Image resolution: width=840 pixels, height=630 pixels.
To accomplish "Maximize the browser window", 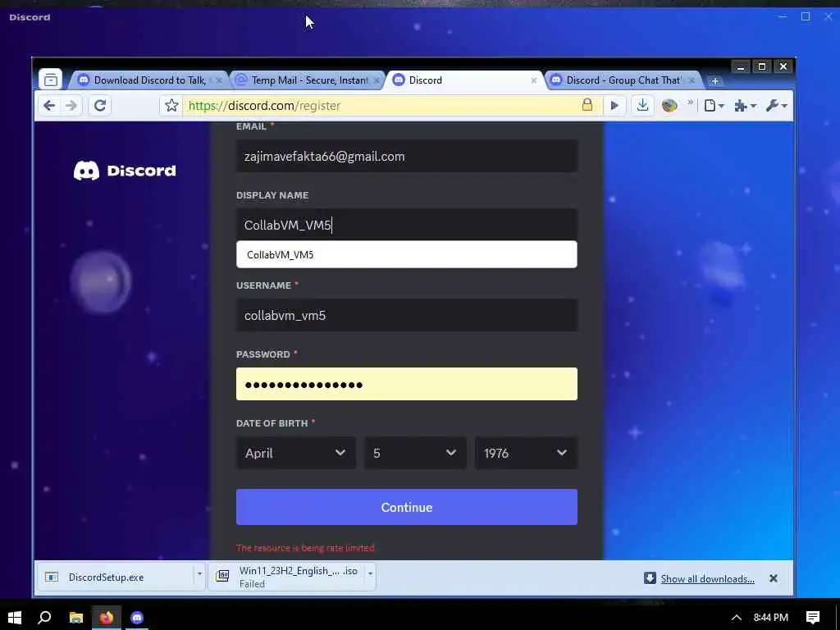I will click(x=762, y=67).
